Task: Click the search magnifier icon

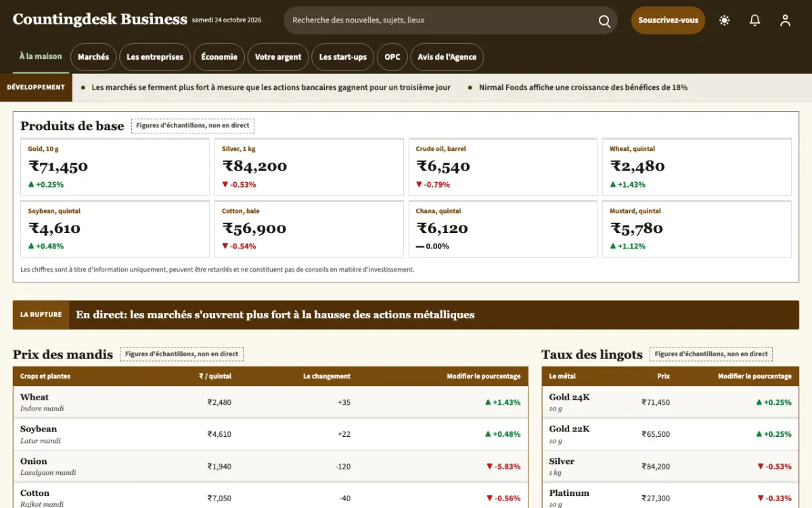Action: (604, 21)
